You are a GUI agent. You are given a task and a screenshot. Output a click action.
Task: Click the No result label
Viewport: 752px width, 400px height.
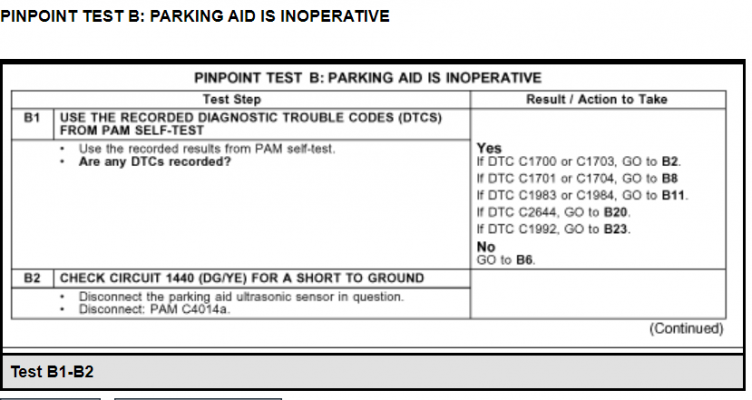(486, 247)
